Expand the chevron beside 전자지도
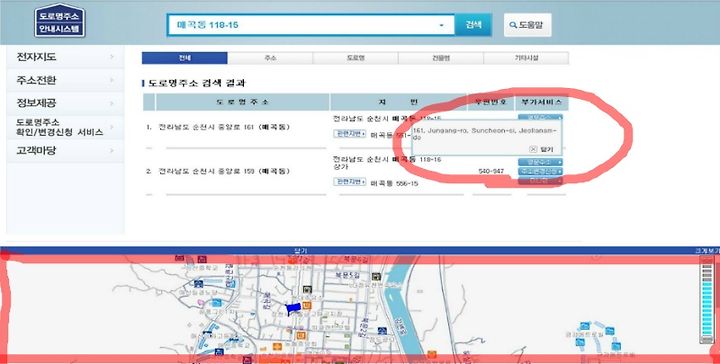The width and height of the screenshot is (720, 364). pyautogui.click(x=112, y=57)
